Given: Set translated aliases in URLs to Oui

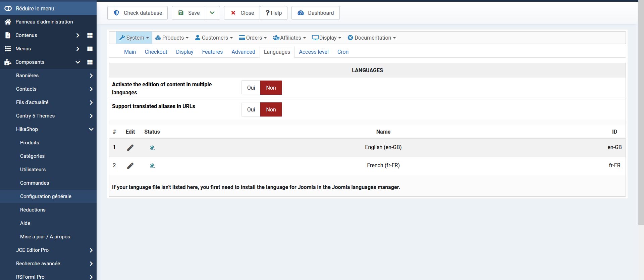Looking at the screenshot, I should pyautogui.click(x=251, y=109).
